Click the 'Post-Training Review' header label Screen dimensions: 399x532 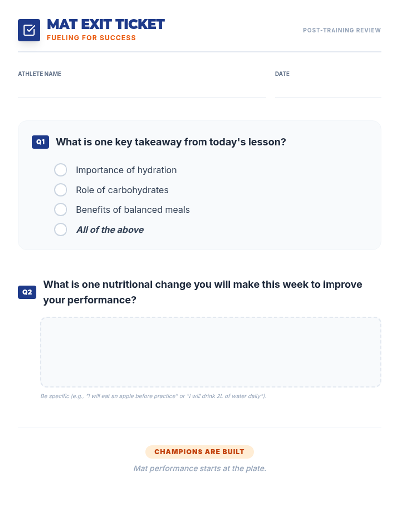(x=341, y=30)
